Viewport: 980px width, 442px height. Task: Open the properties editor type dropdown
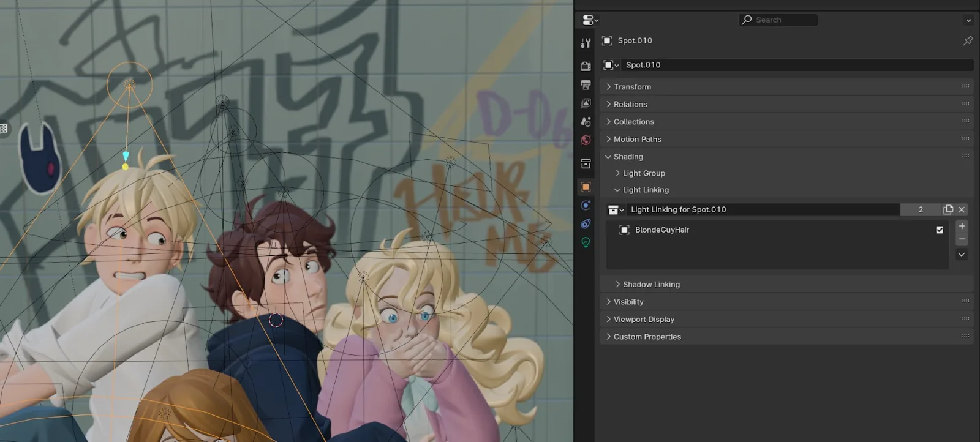click(x=590, y=20)
